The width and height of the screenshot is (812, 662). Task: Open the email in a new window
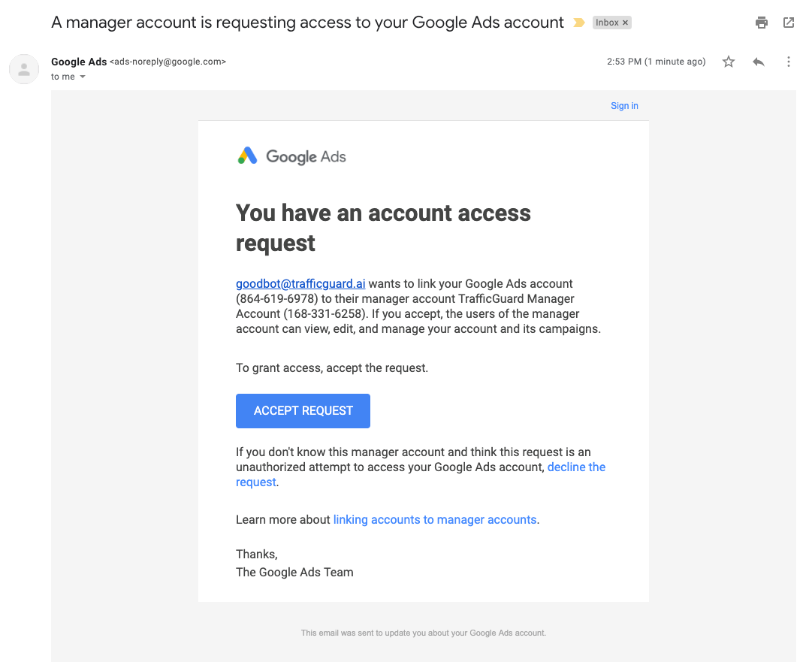coord(789,23)
